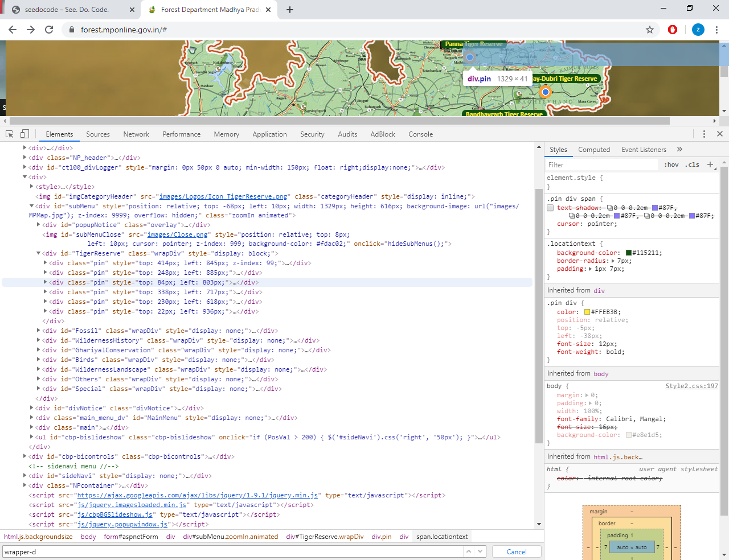The height and width of the screenshot is (560, 729).
Task: Click the orange map pin marker
Action: pos(545,92)
